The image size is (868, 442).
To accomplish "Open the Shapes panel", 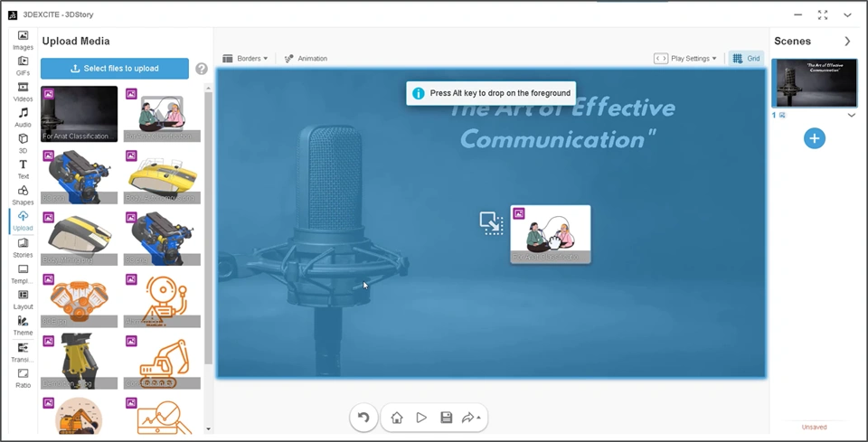I will click(x=23, y=194).
